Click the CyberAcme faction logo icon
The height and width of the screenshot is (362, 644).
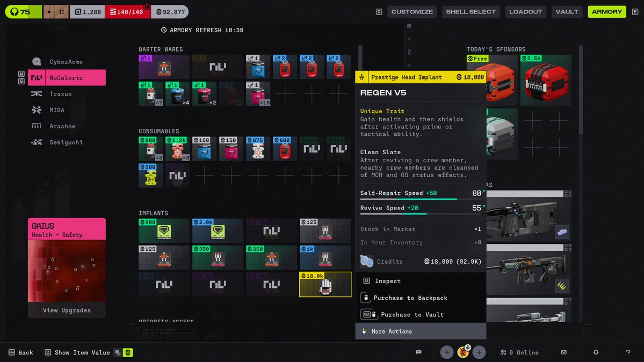coord(37,62)
